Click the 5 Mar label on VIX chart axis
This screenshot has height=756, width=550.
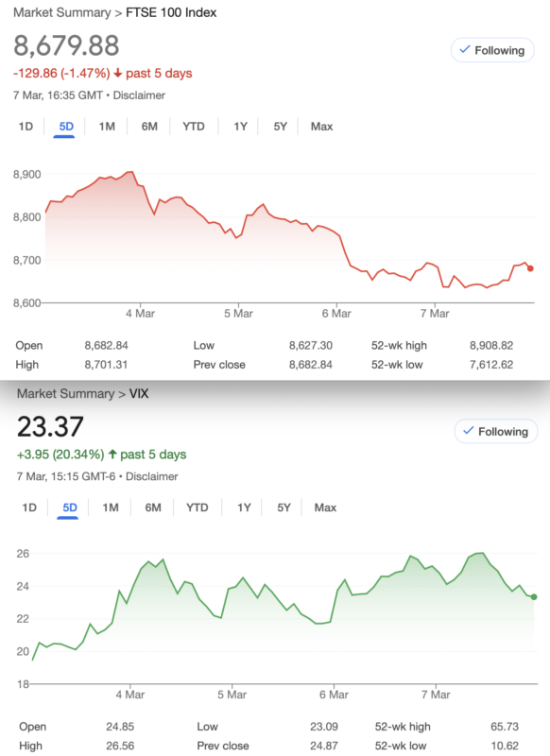pos(232,695)
